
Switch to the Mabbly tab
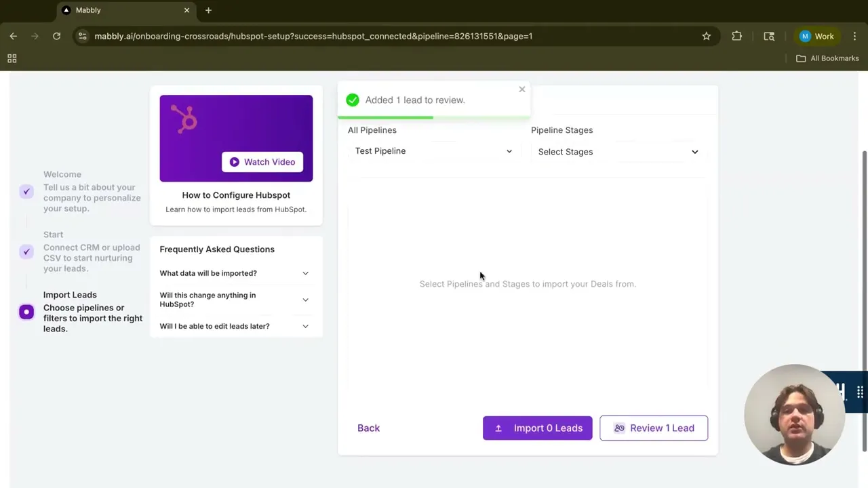pos(127,10)
